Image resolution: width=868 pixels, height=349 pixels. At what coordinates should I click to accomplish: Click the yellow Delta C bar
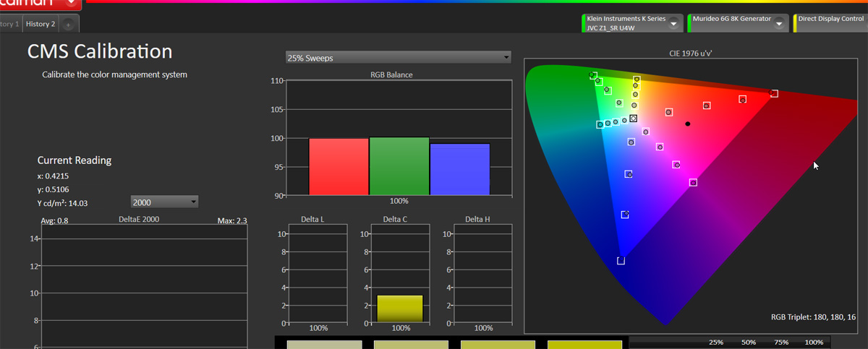point(399,309)
